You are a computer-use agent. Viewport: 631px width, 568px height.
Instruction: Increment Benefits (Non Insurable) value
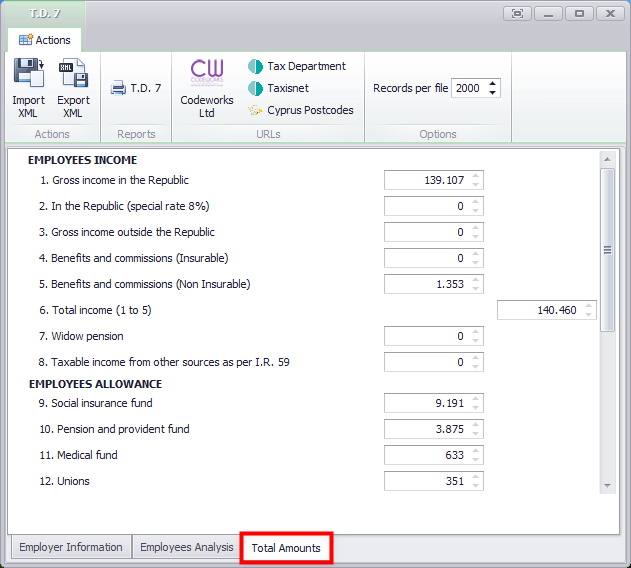[476, 280]
